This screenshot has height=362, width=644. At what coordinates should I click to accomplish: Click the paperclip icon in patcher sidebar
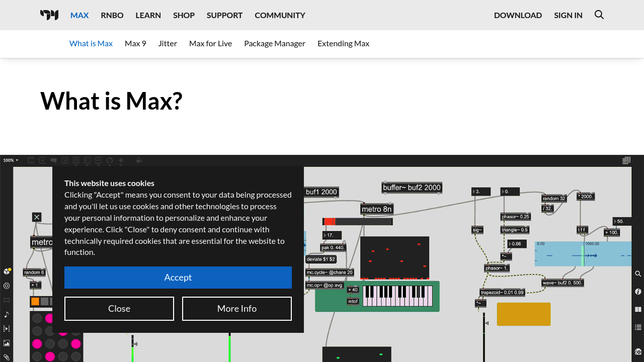click(x=7, y=357)
